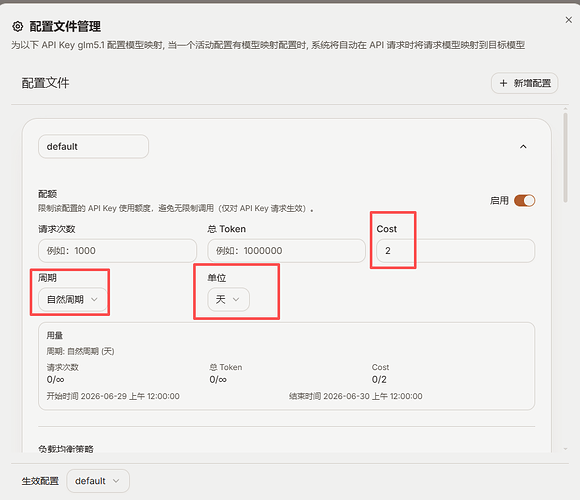Toggle the 启用 quota switch

(525, 201)
